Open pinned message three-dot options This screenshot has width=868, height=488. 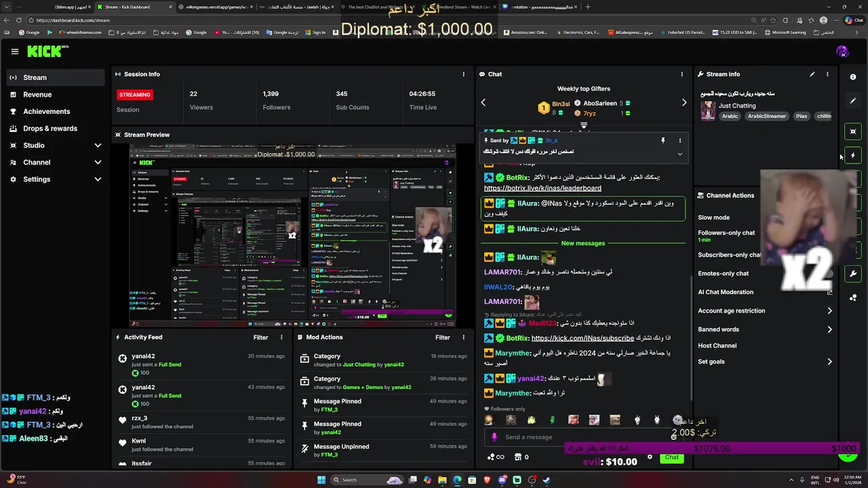tap(679, 140)
